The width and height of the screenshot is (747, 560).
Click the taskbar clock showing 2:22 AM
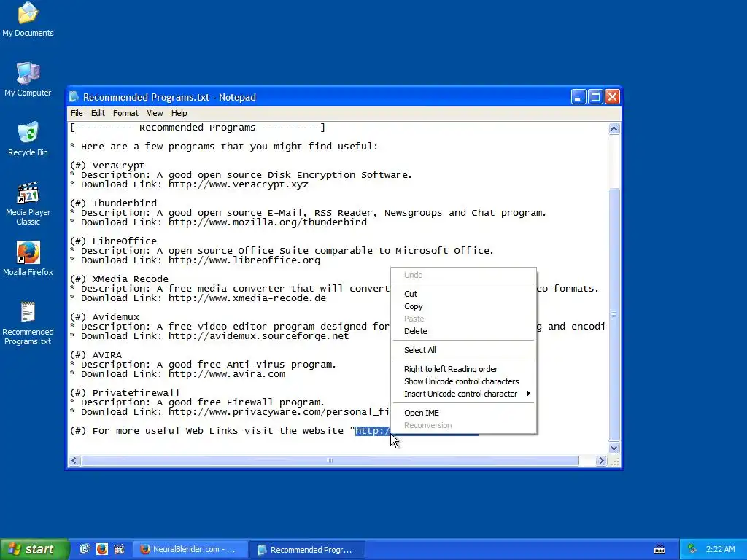[x=720, y=549]
